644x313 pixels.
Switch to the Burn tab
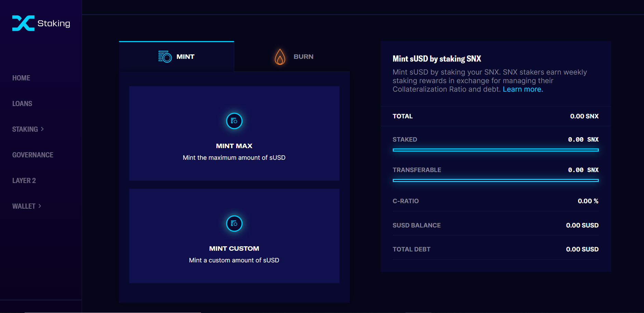click(292, 56)
